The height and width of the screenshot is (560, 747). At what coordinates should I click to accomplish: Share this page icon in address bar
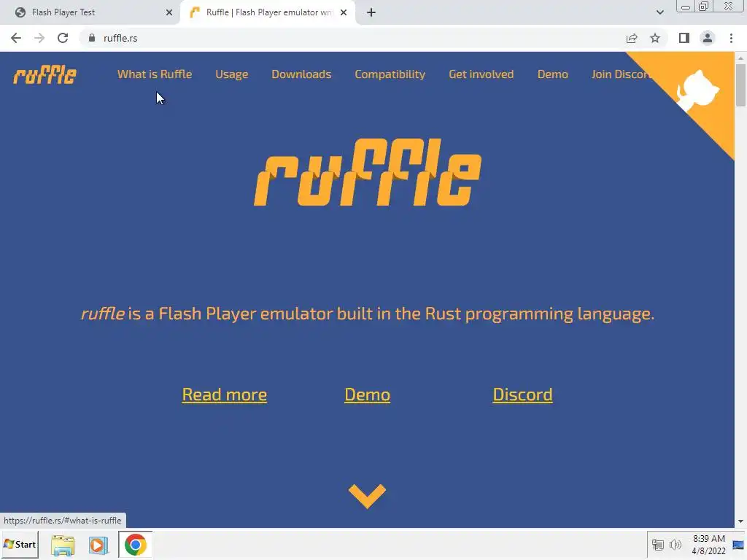pos(632,38)
